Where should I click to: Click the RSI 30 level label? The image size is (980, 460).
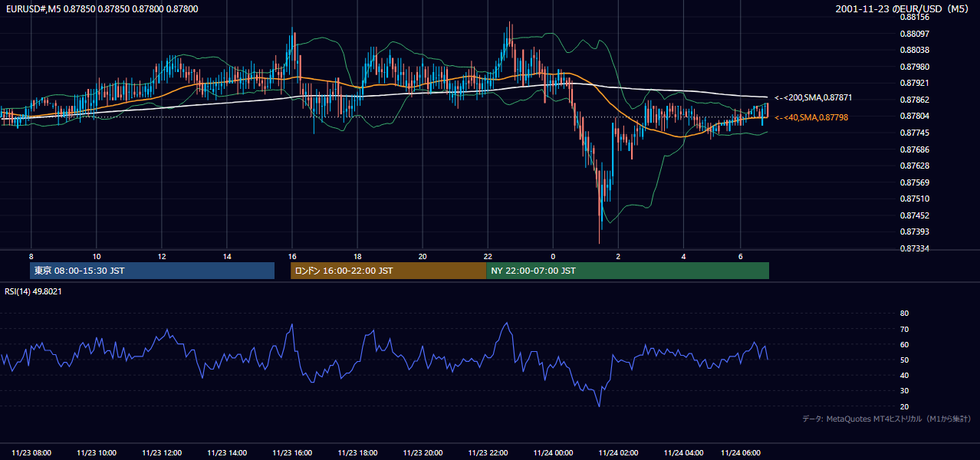(x=904, y=391)
